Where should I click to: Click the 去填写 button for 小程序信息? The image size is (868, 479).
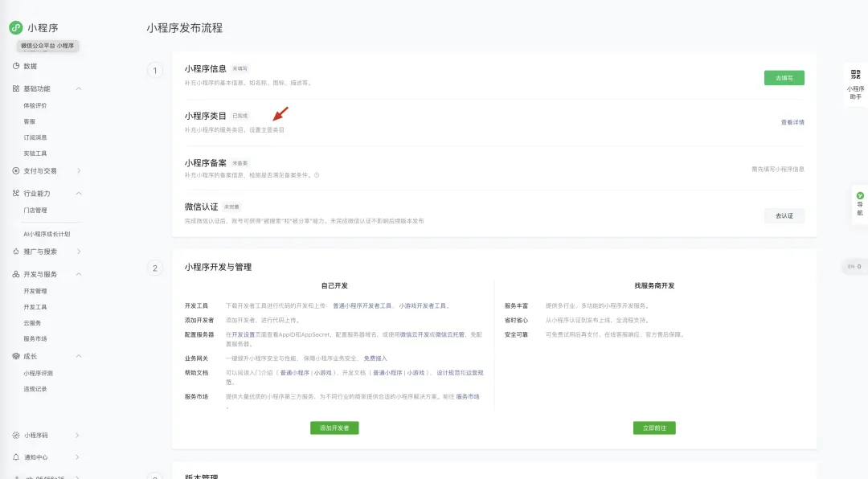(x=784, y=79)
